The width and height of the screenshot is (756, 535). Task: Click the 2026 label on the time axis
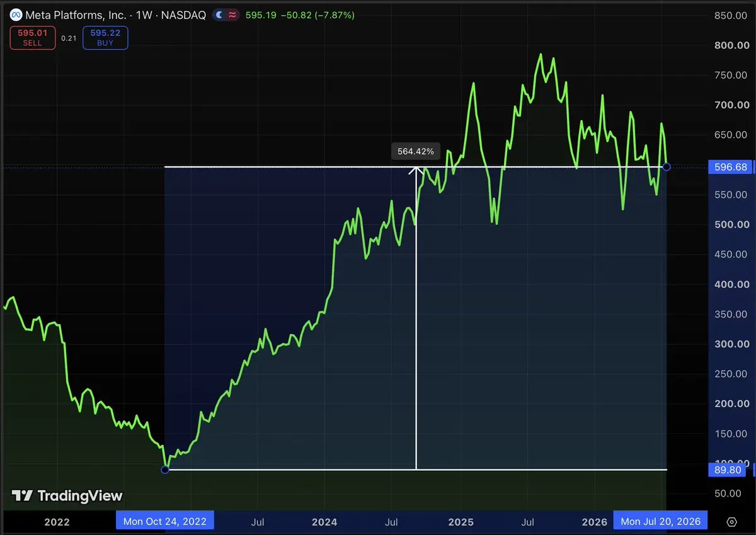point(595,522)
